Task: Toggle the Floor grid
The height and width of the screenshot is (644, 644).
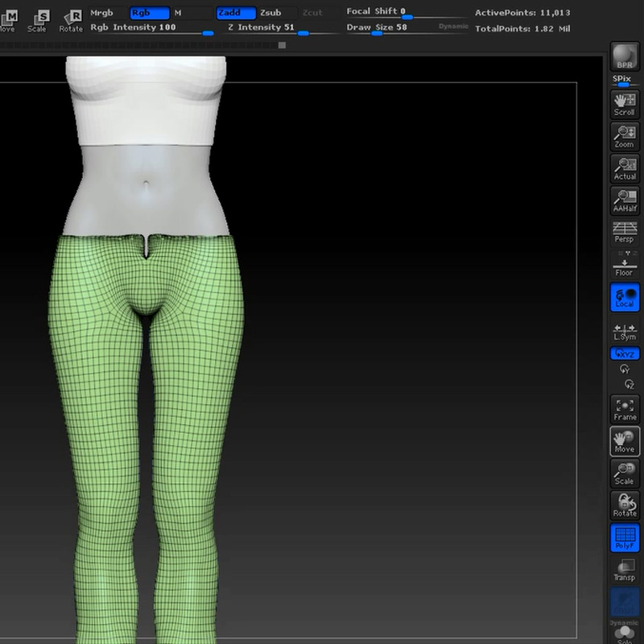Action: click(625, 265)
